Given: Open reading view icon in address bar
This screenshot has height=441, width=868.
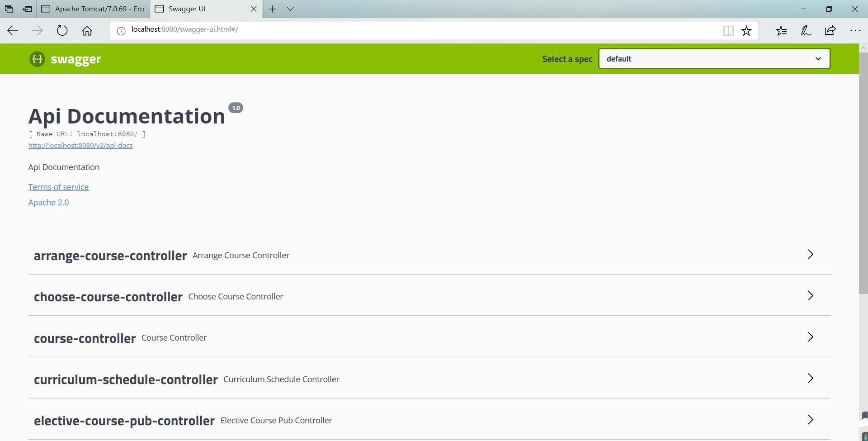Looking at the screenshot, I should 728,30.
